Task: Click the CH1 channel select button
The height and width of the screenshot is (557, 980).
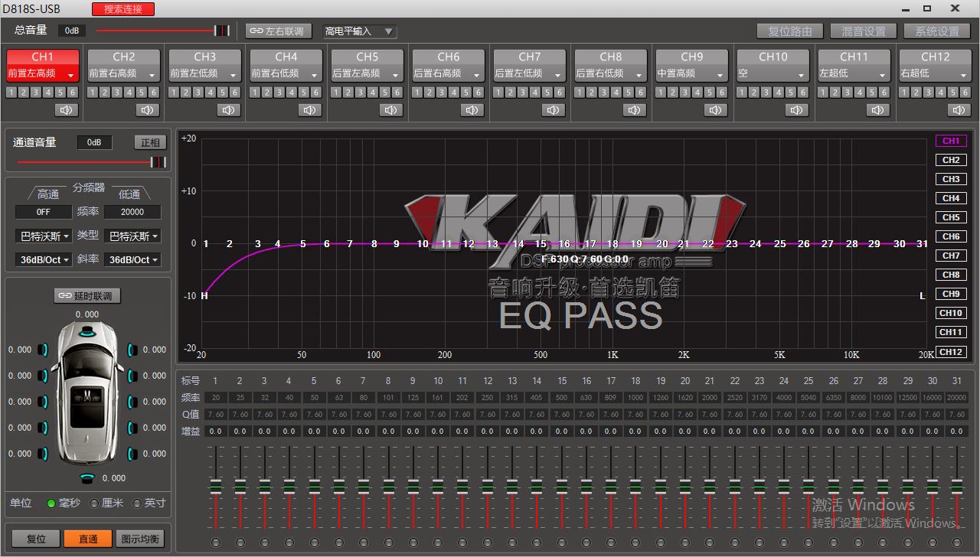Action: click(43, 57)
